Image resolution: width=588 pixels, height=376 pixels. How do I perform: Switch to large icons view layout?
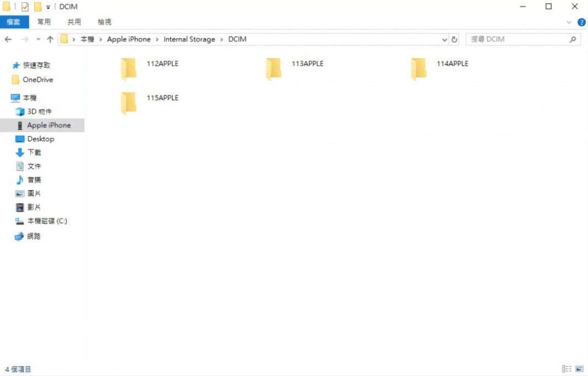[x=579, y=369]
